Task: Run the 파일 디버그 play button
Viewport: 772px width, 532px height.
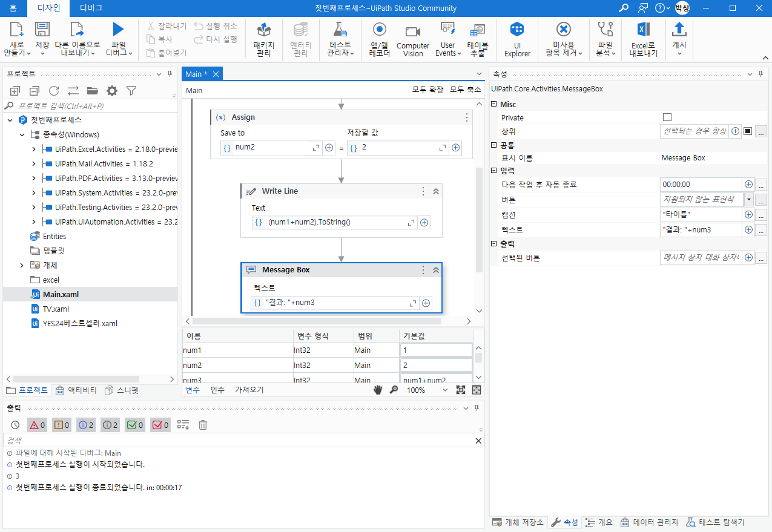Action: pos(118,29)
